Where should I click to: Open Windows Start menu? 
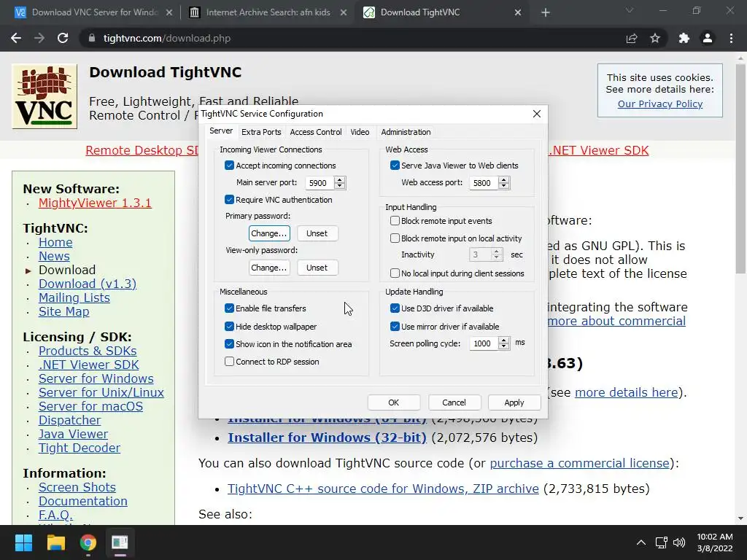pyautogui.click(x=23, y=542)
